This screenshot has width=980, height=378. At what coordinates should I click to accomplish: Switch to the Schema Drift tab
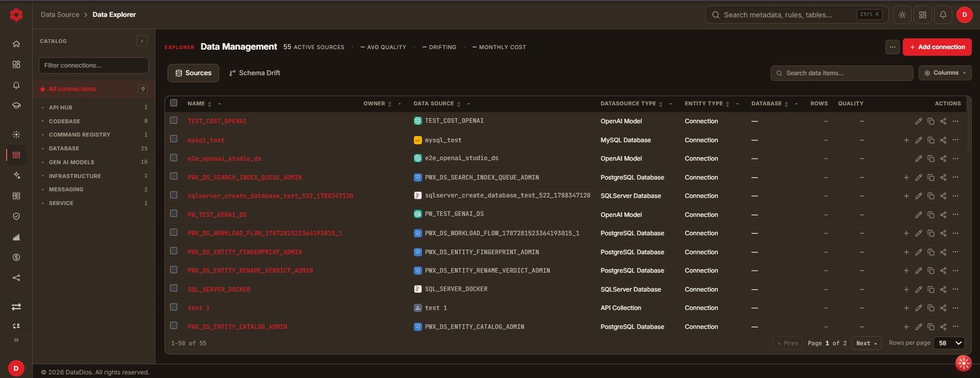[254, 73]
